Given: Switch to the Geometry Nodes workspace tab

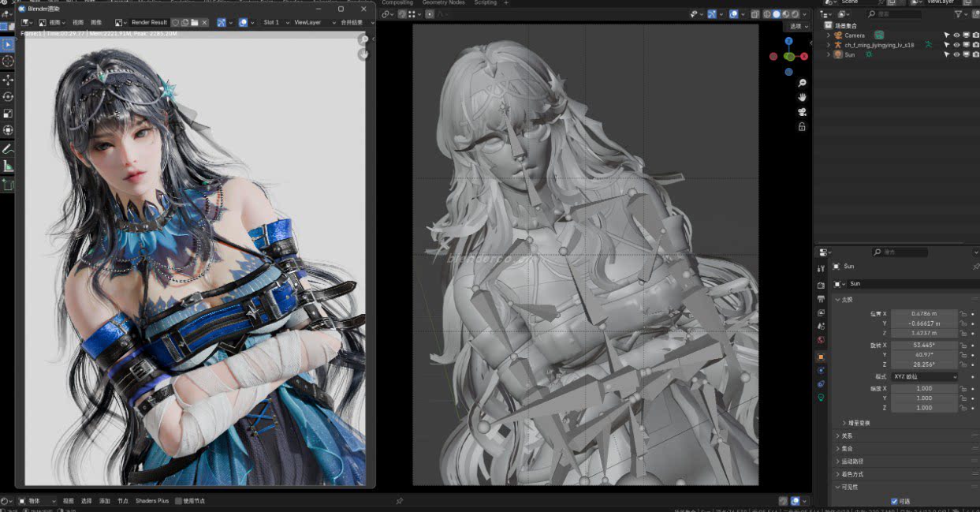Looking at the screenshot, I should click(443, 3).
